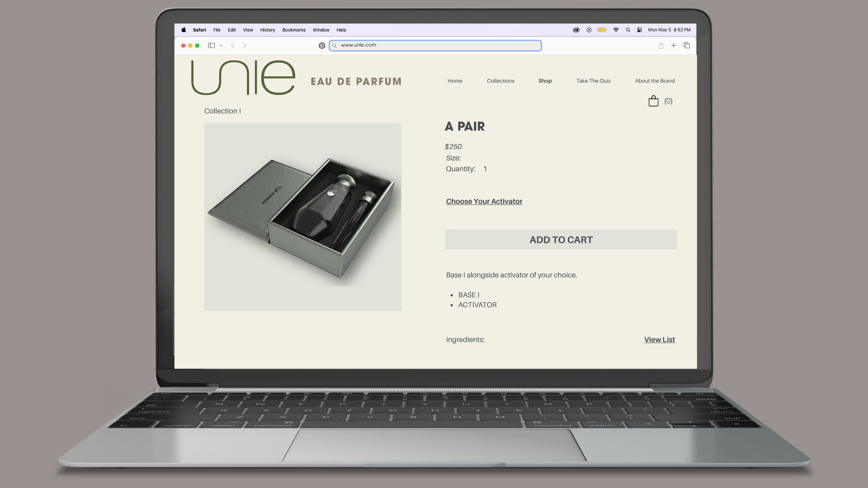Open the Apple menu
The image size is (868, 488).
pos(184,30)
